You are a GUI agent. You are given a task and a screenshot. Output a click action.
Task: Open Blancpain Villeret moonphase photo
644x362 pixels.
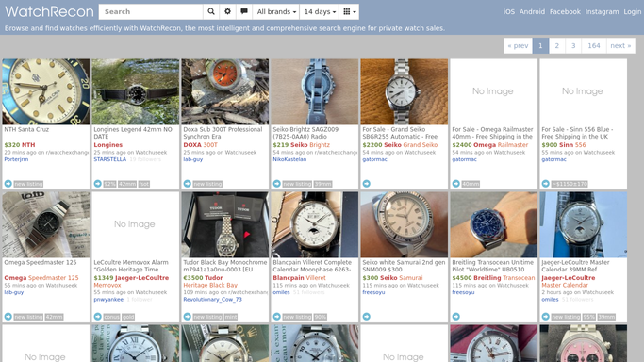click(x=315, y=224)
